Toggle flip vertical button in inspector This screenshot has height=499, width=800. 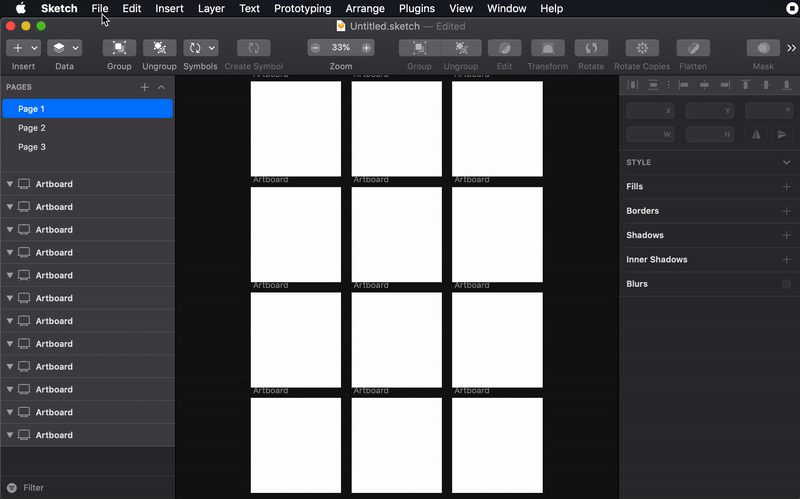click(x=782, y=135)
